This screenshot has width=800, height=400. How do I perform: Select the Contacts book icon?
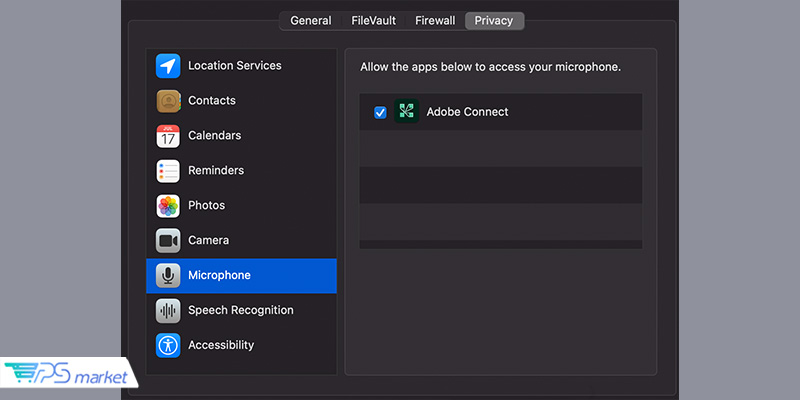pos(168,101)
